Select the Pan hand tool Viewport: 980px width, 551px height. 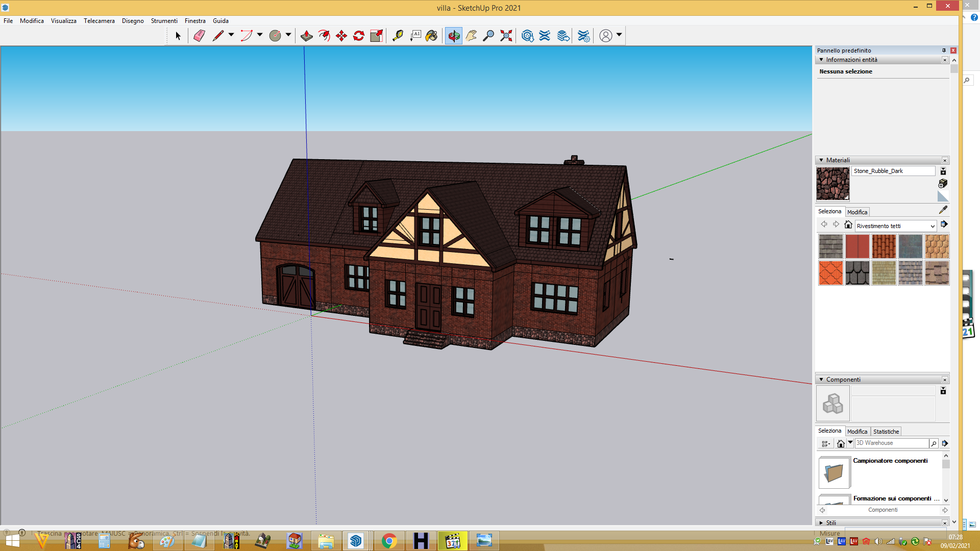pos(472,36)
